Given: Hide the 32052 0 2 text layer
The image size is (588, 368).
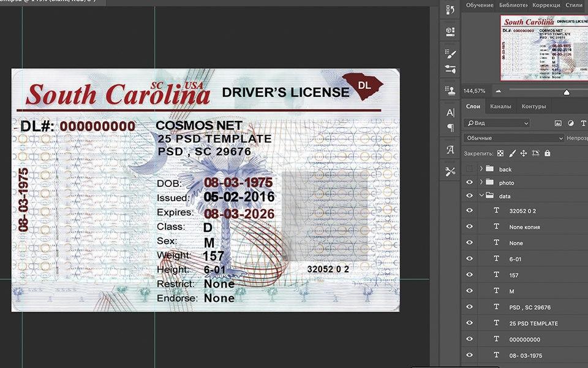Looking at the screenshot, I should (470, 210).
